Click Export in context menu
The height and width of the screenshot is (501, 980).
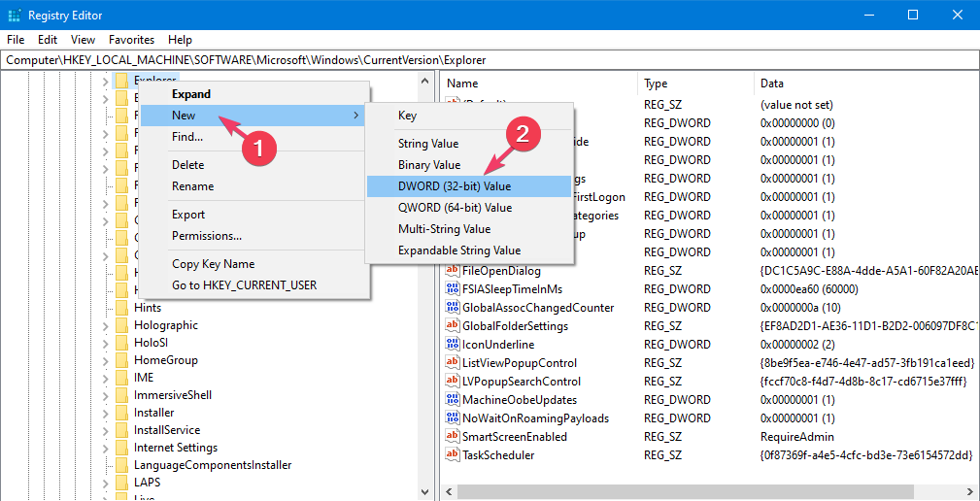point(253,215)
